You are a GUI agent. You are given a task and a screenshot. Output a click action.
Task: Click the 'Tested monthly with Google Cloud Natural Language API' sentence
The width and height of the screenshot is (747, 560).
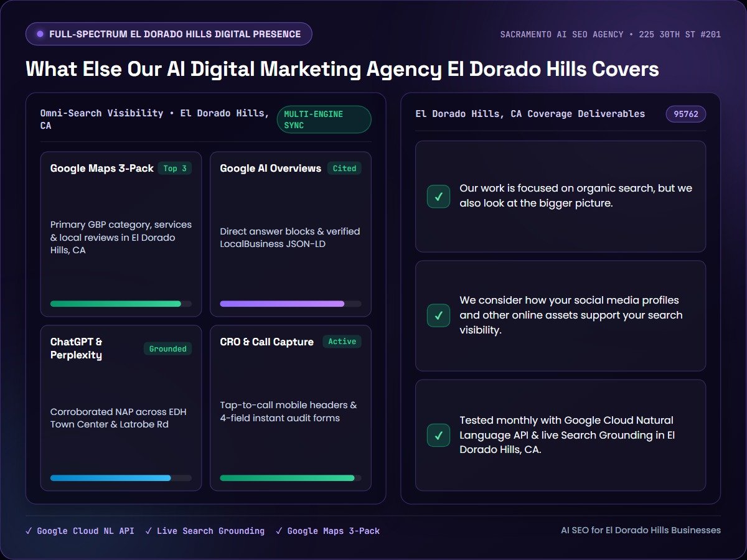pyautogui.click(x=567, y=435)
